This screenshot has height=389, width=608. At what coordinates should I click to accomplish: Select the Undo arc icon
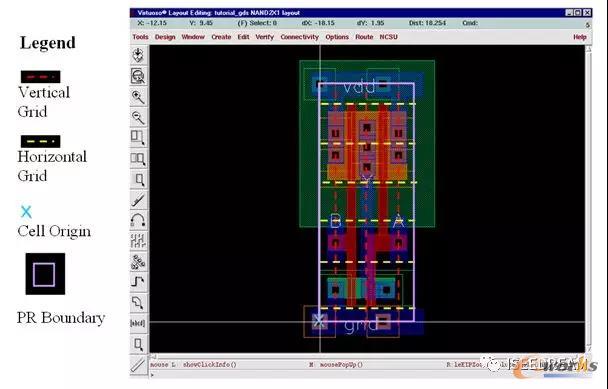pyautogui.click(x=138, y=221)
